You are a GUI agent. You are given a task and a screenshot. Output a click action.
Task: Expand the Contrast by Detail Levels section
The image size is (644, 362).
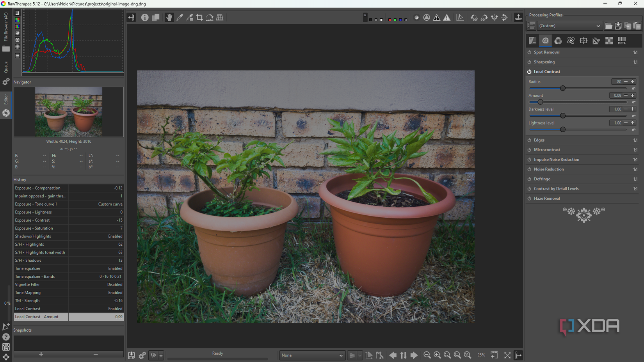[x=556, y=189]
